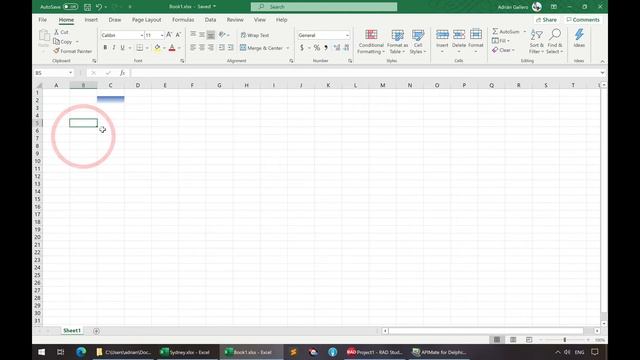Click Increase Decimal icon
Image resolution: width=640 pixels, height=360 pixels.
pos(337,48)
